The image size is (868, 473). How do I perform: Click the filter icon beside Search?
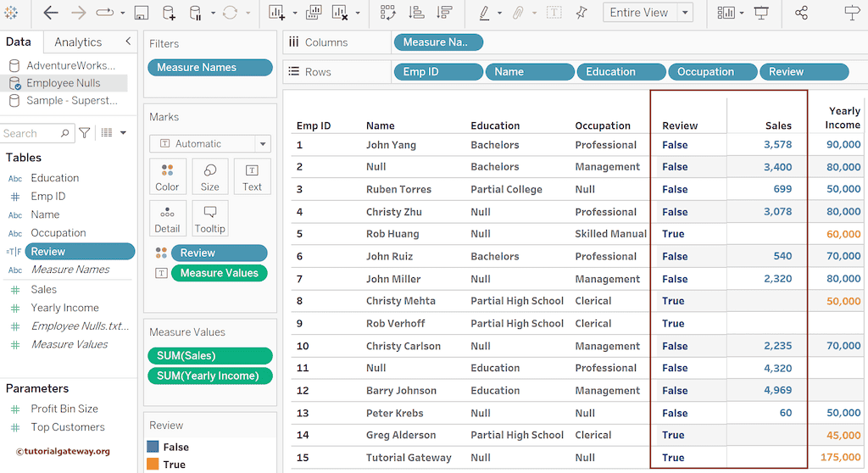click(85, 133)
